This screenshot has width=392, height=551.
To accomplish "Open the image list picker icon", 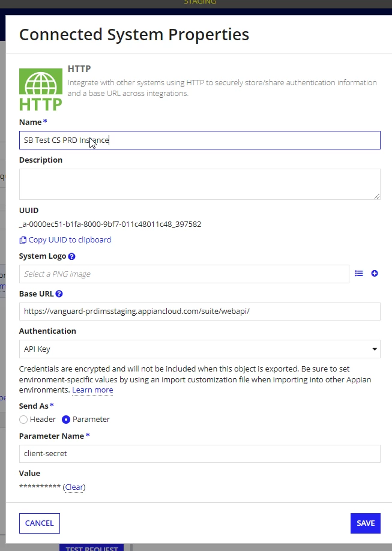I will [x=358, y=273].
